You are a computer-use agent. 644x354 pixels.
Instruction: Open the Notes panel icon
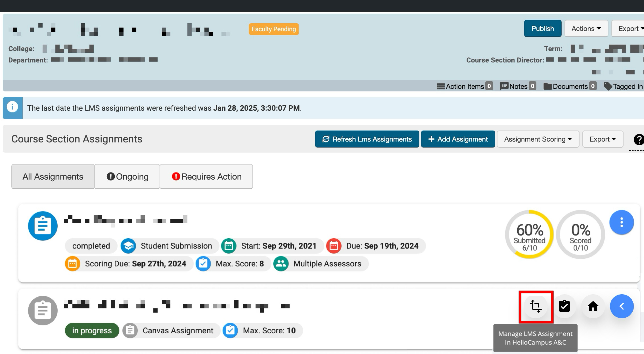pos(504,86)
